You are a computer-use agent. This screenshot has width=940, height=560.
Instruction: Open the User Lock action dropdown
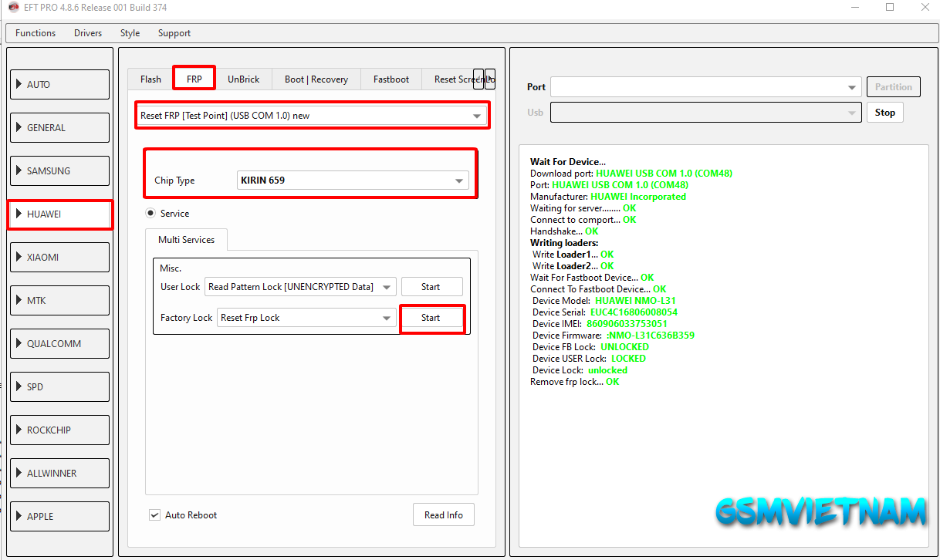click(x=301, y=287)
